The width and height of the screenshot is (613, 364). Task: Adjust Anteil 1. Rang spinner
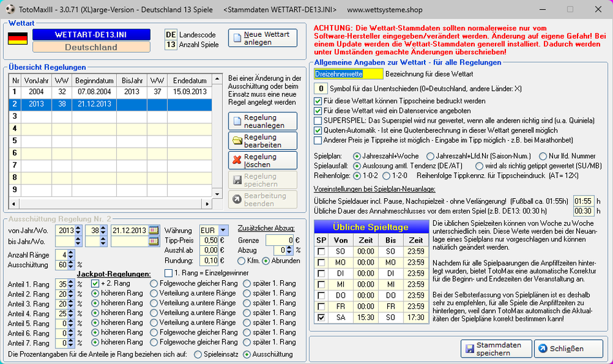pos(71,284)
